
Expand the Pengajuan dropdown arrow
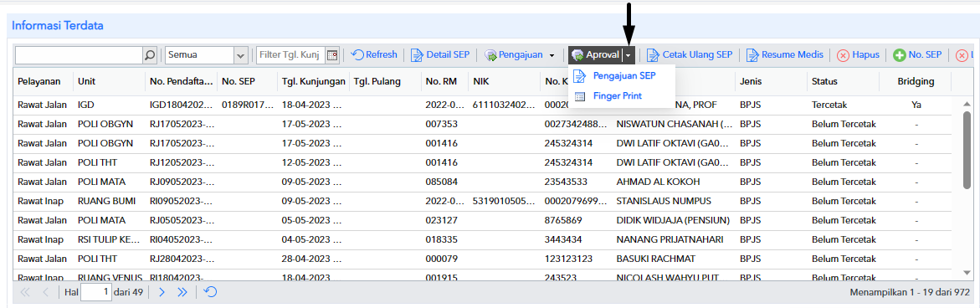552,55
